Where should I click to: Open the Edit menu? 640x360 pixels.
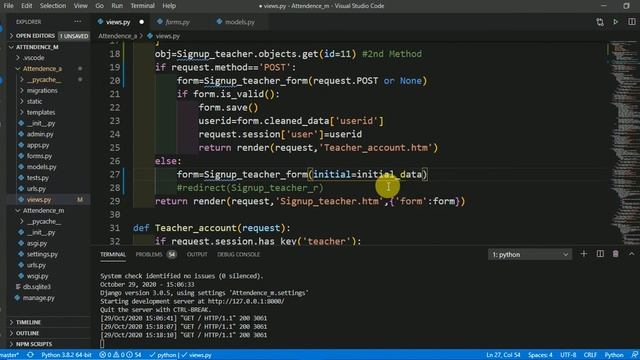[27, 6]
